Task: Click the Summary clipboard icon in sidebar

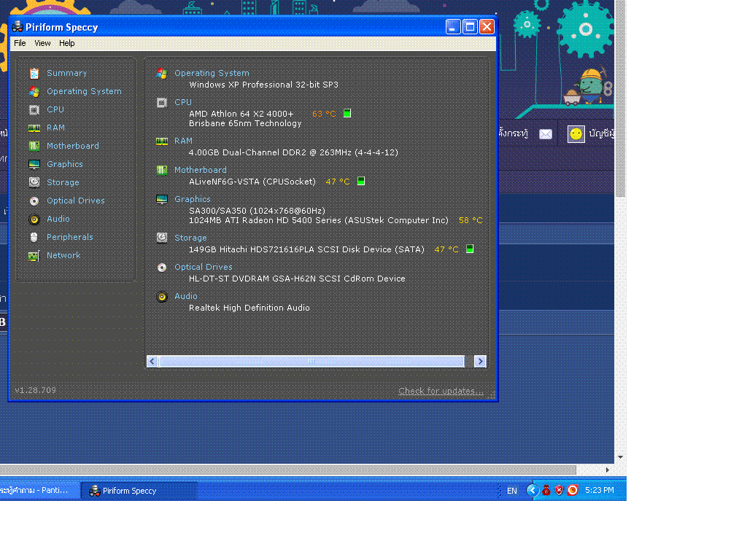Action: click(x=34, y=74)
